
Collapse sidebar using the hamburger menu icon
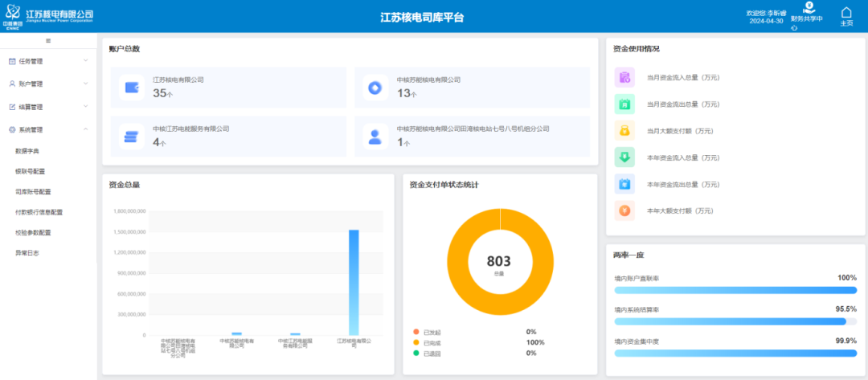[x=48, y=40]
